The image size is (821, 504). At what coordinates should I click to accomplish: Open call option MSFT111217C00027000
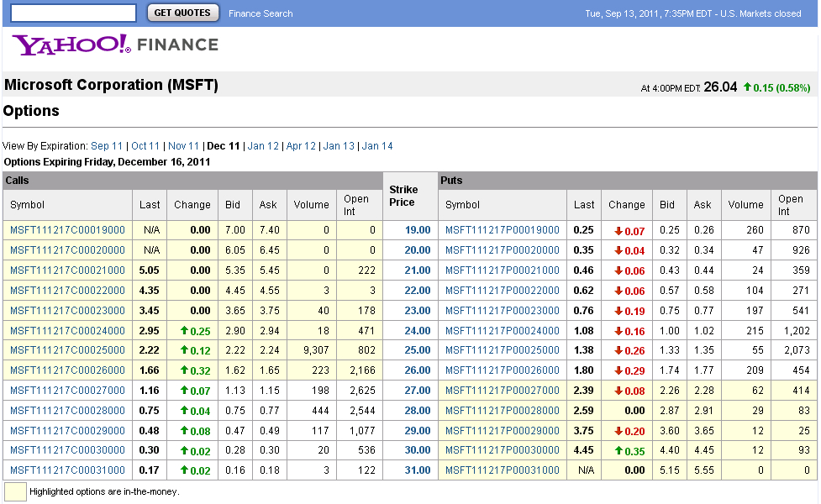coord(67,391)
